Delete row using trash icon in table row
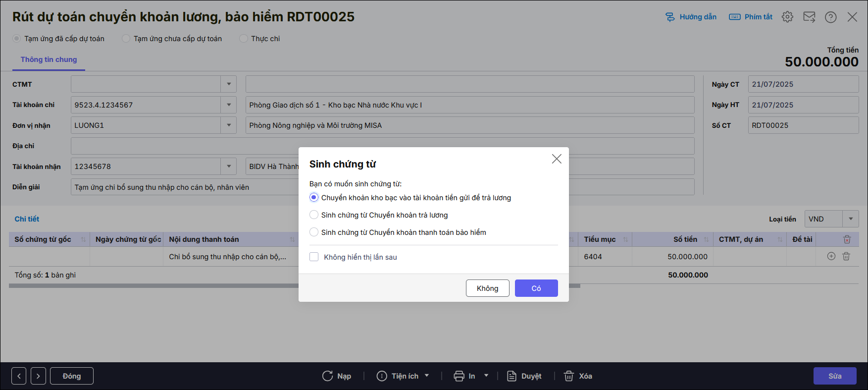 [846, 256]
